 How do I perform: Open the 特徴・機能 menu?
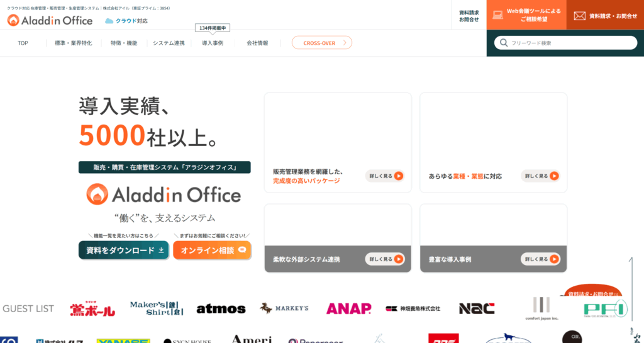[x=124, y=43]
